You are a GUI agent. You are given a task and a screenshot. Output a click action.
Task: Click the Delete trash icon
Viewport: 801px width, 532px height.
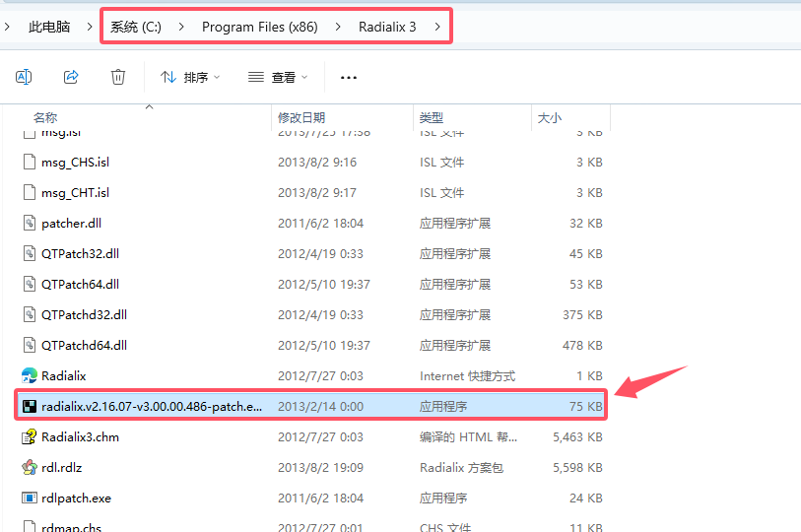point(118,77)
